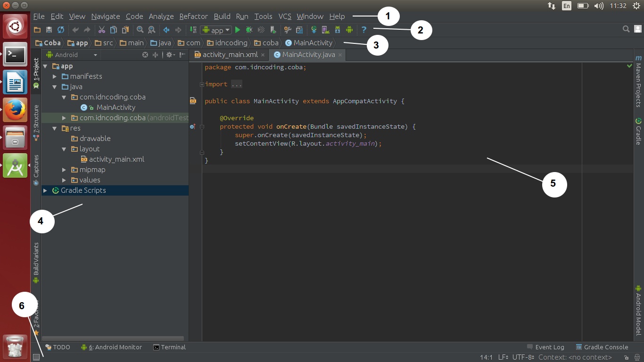
Task: Open Android Device Monitor robot icon
Action: click(349, 30)
